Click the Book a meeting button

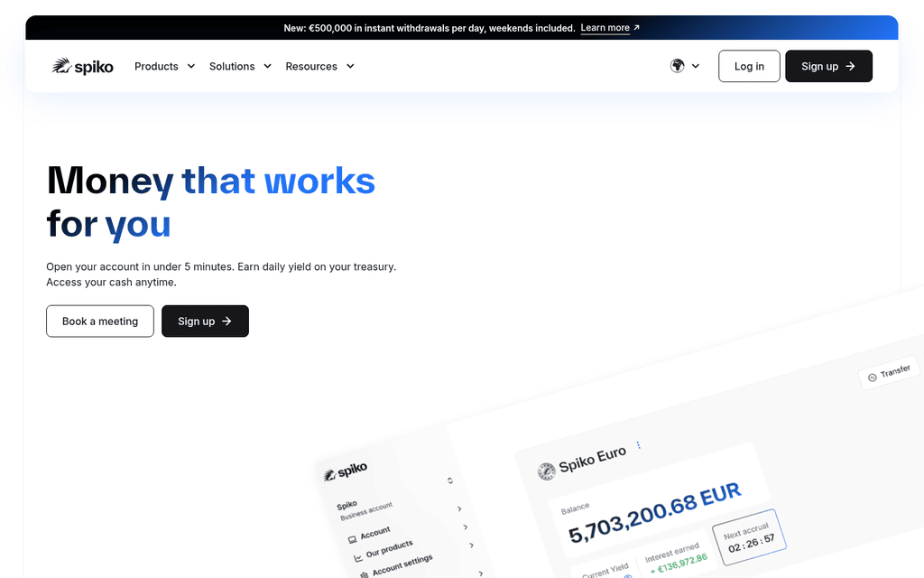(x=100, y=321)
